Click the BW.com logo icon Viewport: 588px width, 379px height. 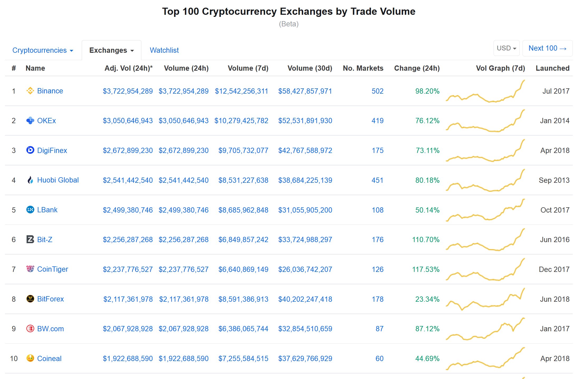point(30,329)
